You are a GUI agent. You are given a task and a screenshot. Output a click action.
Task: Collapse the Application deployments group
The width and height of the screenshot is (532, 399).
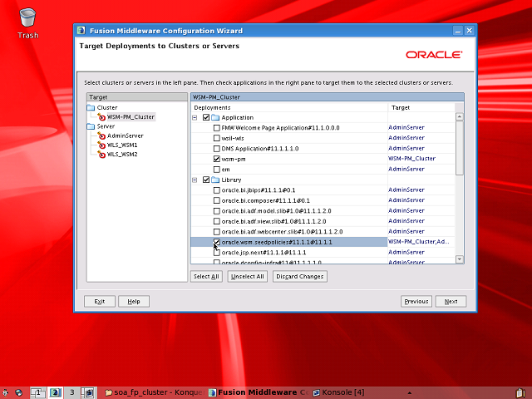[195, 118]
